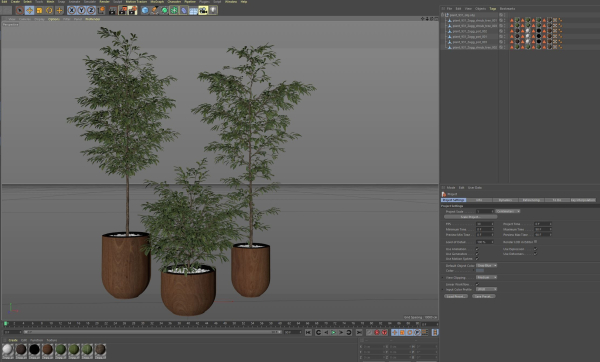Screen dimensions: 600x362
Task: Add a Light object
Action: [213, 10]
